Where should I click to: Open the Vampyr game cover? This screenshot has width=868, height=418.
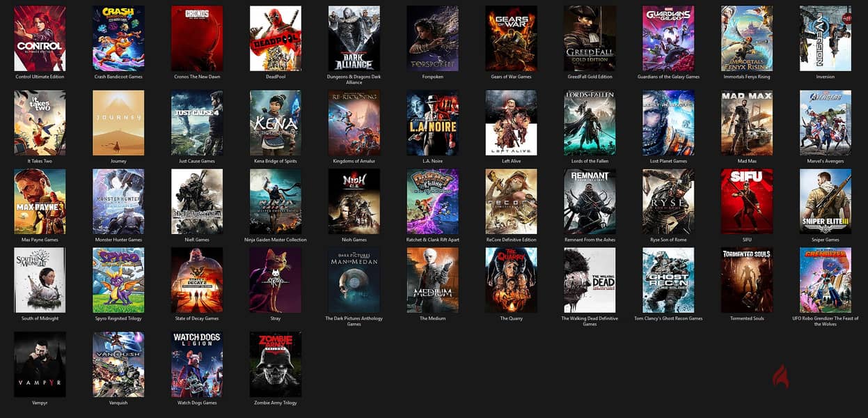tap(40, 364)
